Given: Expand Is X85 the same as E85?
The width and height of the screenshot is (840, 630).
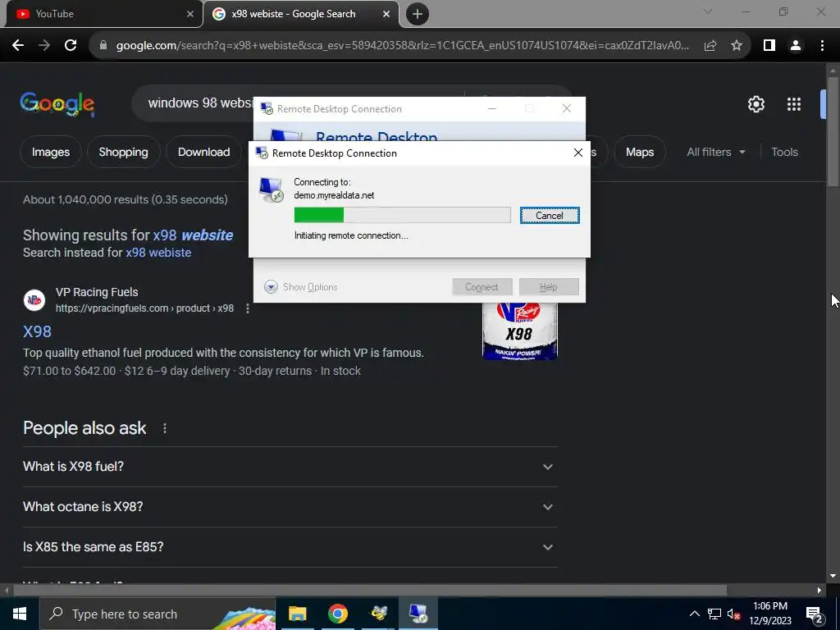Looking at the screenshot, I should pyautogui.click(x=290, y=547).
